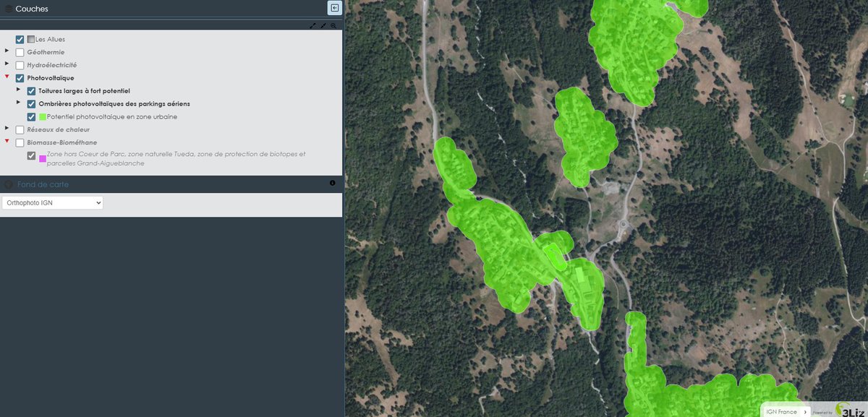Select the Réseaux de chaleur label
868x417 pixels.
(x=58, y=129)
